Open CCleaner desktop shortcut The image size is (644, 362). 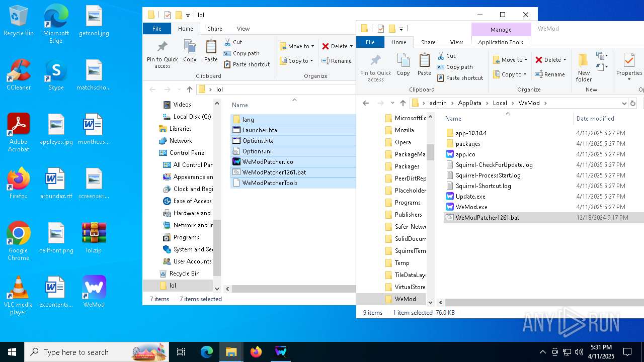coord(19,75)
